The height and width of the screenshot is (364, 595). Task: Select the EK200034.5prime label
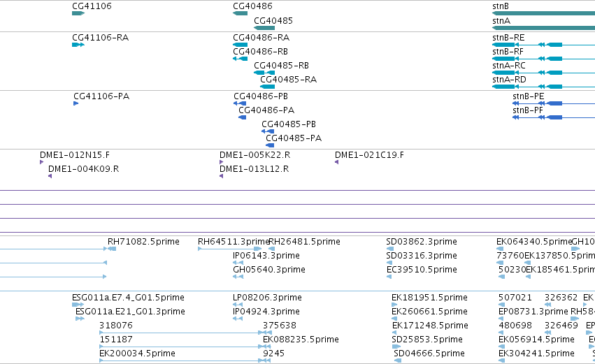pyautogui.click(x=137, y=354)
